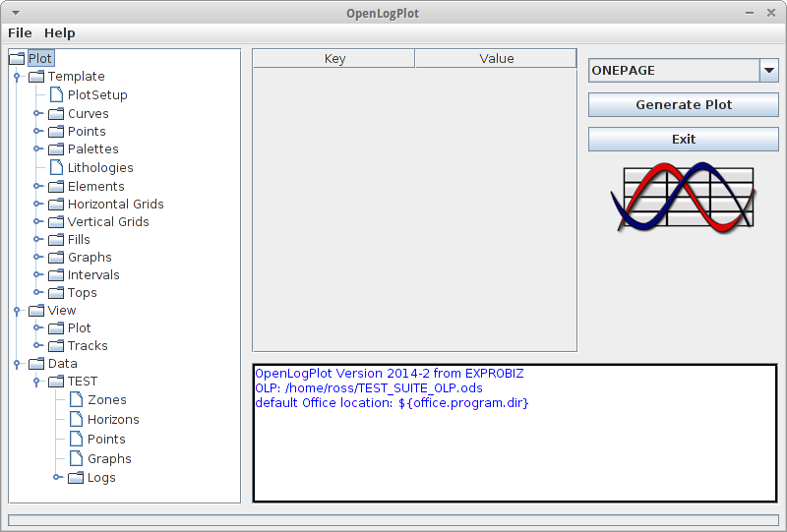The height and width of the screenshot is (532, 787).
Task: Expand the Horizontal Grids node handle
Action: [x=36, y=204]
